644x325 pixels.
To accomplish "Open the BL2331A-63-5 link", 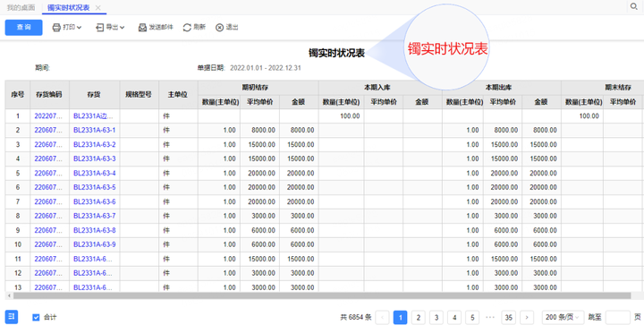I will tap(95, 187).
